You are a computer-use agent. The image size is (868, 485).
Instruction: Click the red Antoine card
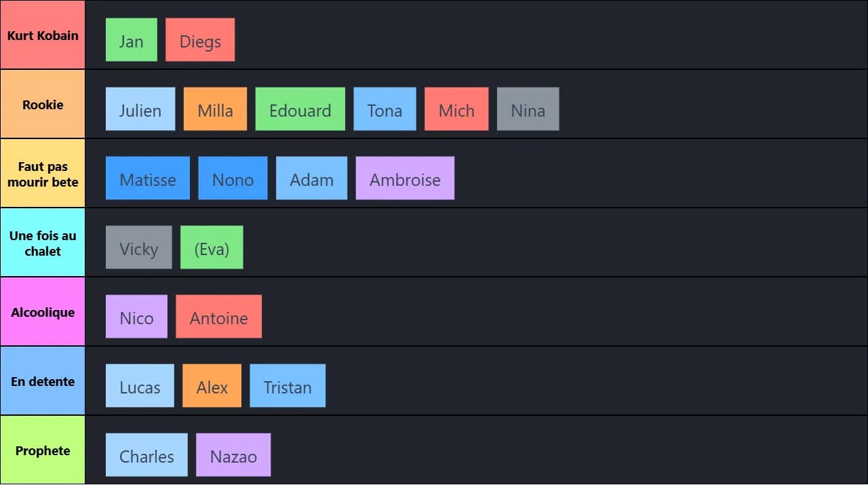point(218,317)
